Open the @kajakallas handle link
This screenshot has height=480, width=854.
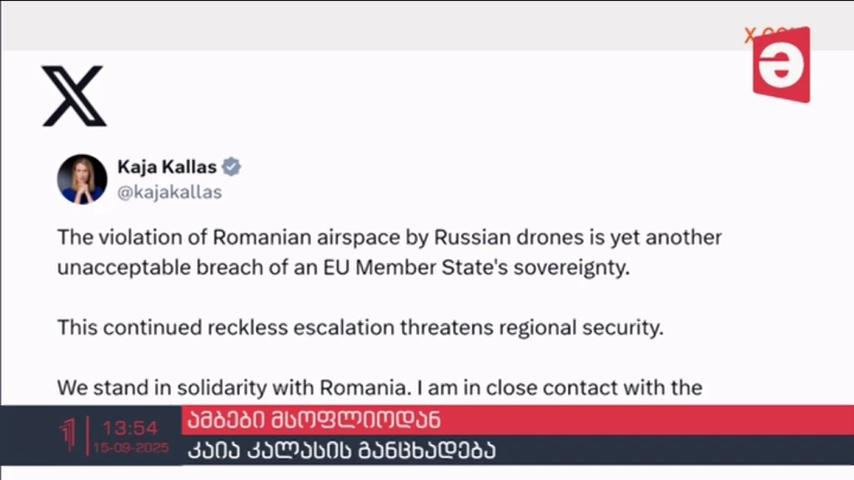pos(169,192)
